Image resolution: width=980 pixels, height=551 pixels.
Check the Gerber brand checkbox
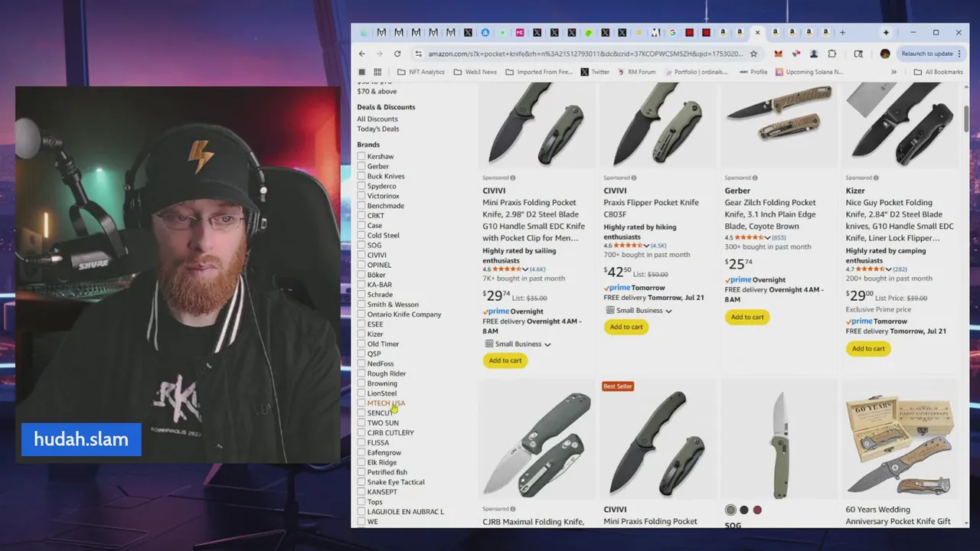361,166
